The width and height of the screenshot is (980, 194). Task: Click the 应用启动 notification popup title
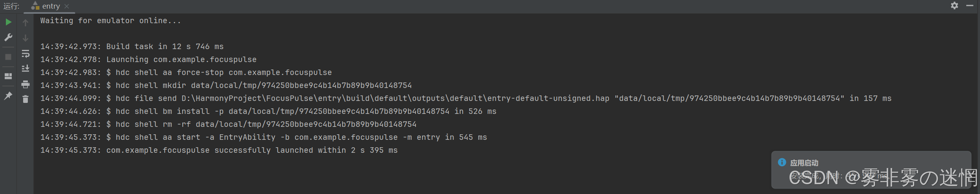click(804, 163)
